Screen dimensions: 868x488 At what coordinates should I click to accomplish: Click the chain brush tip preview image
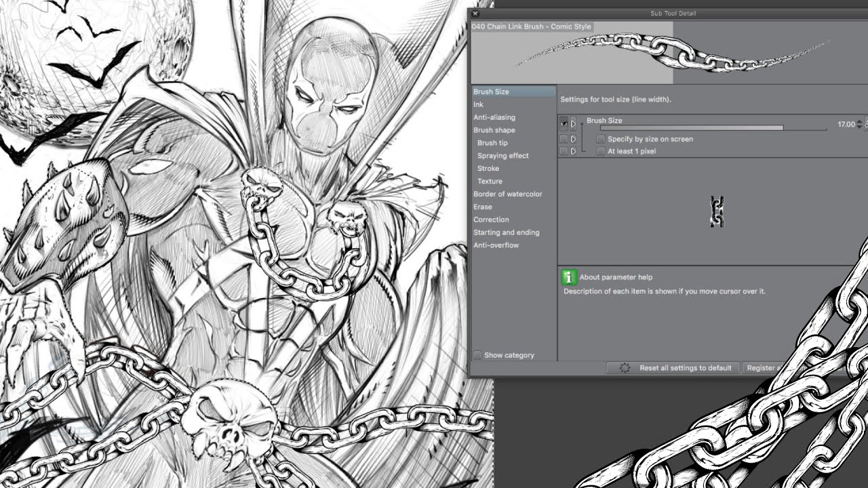717,211
